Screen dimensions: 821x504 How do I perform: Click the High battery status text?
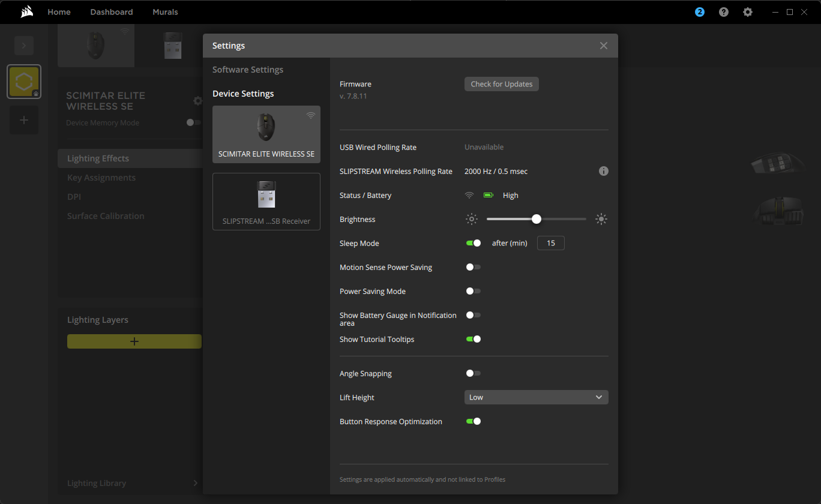[x=511, y=195]
